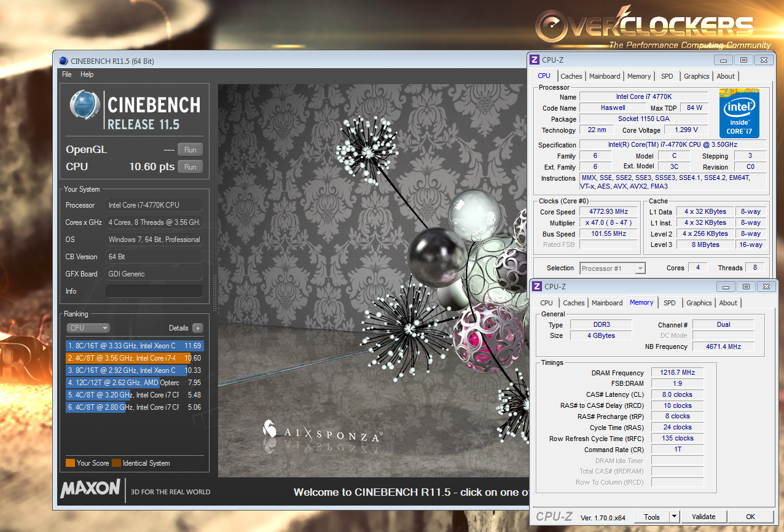Close the lower CPU-Z window
Viewport: 784px width, 532px height.
click(x=766, y=286)
